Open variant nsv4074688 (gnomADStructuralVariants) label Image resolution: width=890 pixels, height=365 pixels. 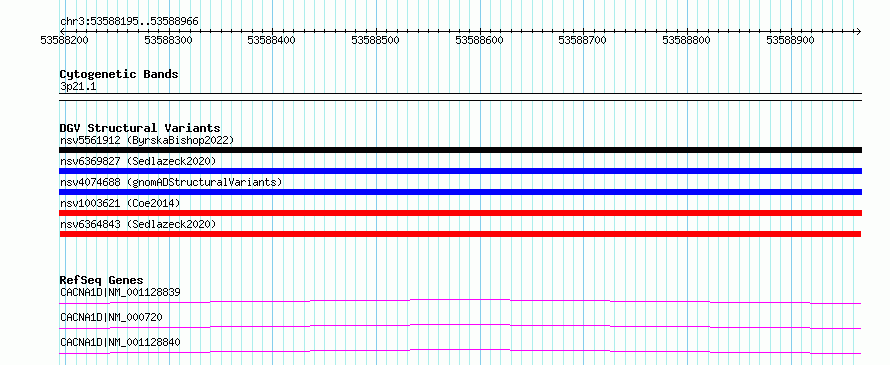click(171, 182)
